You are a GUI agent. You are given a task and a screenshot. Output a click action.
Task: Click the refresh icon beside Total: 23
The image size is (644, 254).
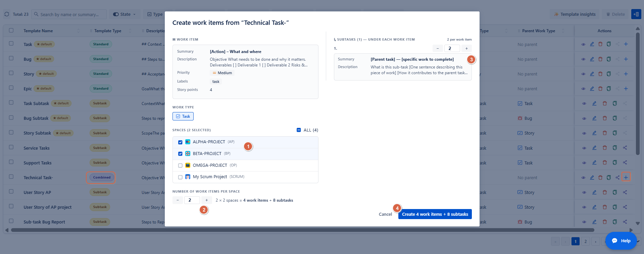point(7,14)
